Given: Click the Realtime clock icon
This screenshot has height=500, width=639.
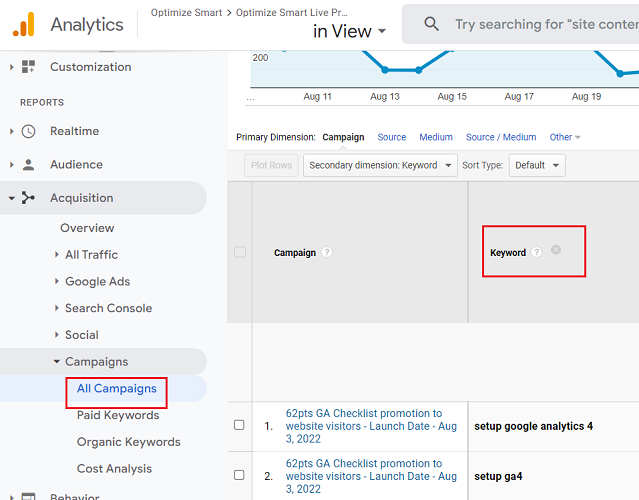Looking at the screenshot, I should (29, 131).
